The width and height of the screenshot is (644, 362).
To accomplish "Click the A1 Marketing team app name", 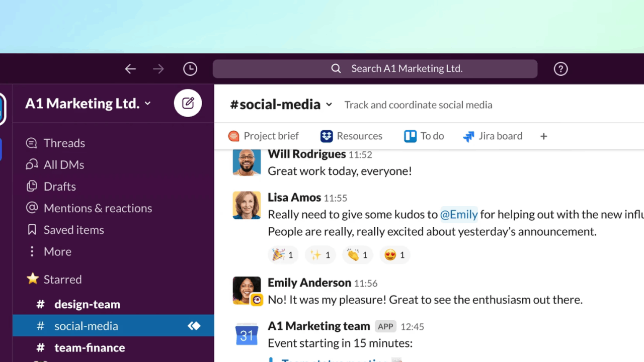I will coord(319,326).
